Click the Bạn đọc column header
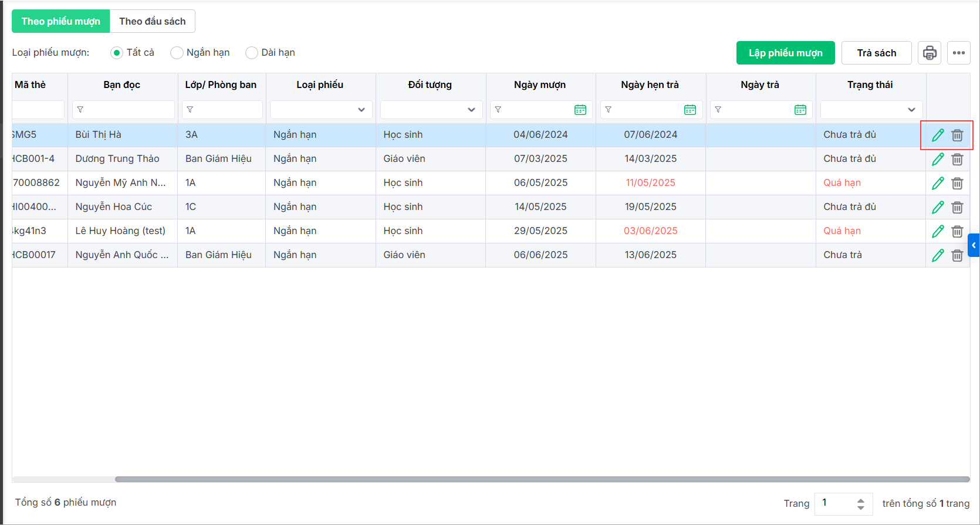The height and width of the screenshot is (525, 980). pyautogui.click(x=122, y=84)
